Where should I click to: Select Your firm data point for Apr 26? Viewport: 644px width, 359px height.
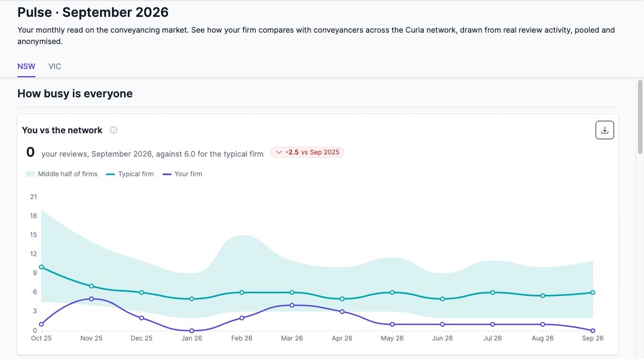coord(342,312)
